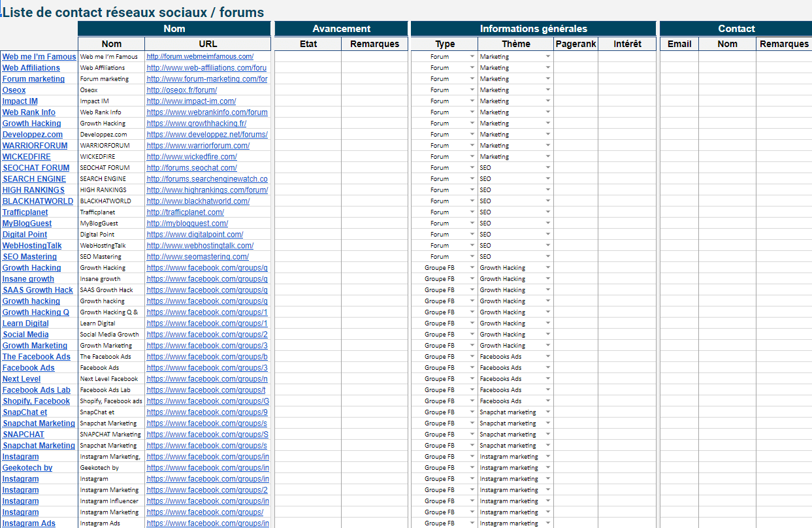Open the forum.webmeimfamous.com URL link
The width and height of the screenshot is (812, 528).
pyautogui.click(x=200, y=57)
